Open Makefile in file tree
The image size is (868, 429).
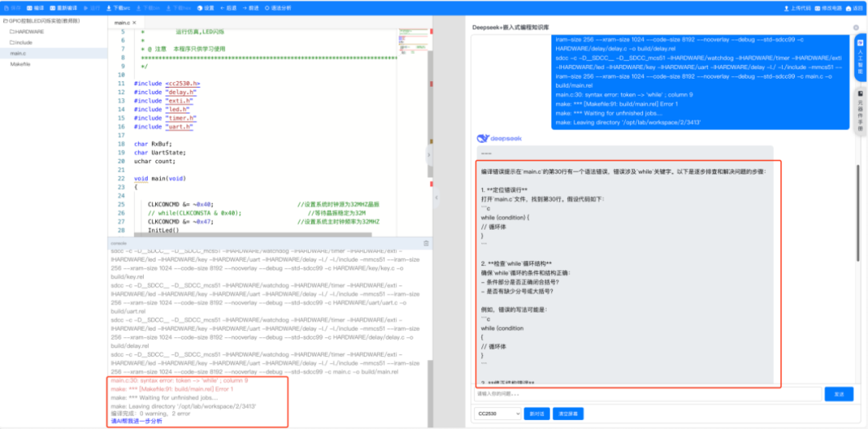[20, 64]
